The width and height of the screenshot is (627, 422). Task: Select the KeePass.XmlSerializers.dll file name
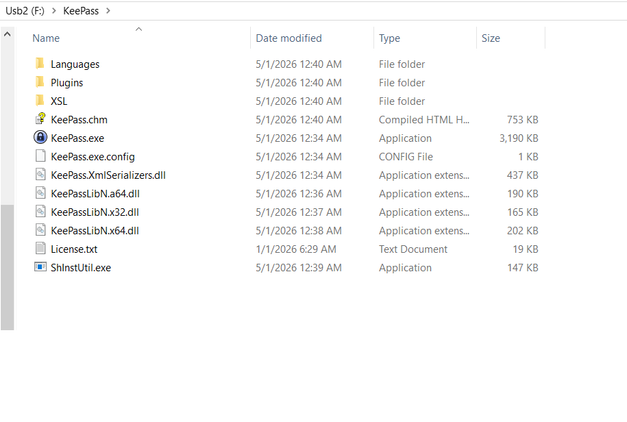coord(108,175)
